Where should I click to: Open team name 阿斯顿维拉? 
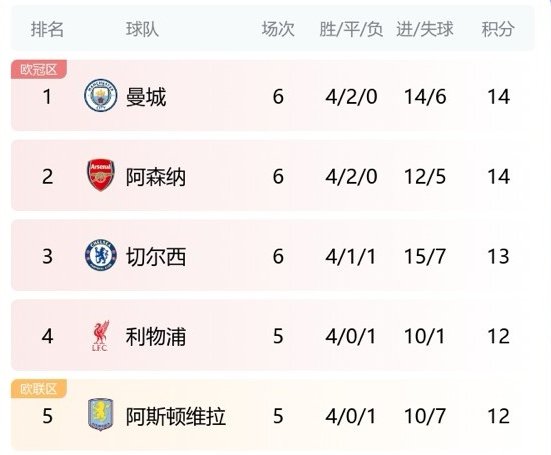(x=176, y=416)
